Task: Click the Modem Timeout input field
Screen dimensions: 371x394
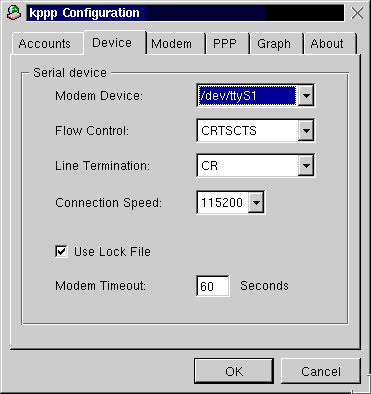Action: point(213,286)
